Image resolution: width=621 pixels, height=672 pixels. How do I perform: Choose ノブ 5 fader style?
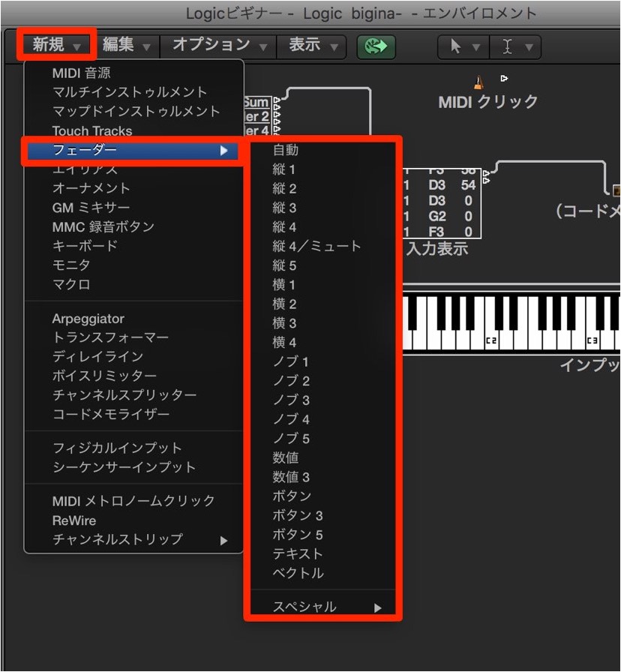coord(322,439)
